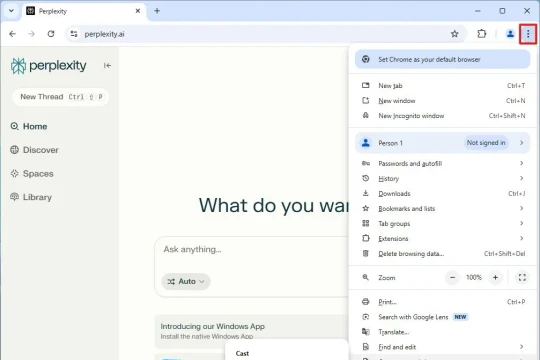Select Delete browsing data

[x=443, y=254]
